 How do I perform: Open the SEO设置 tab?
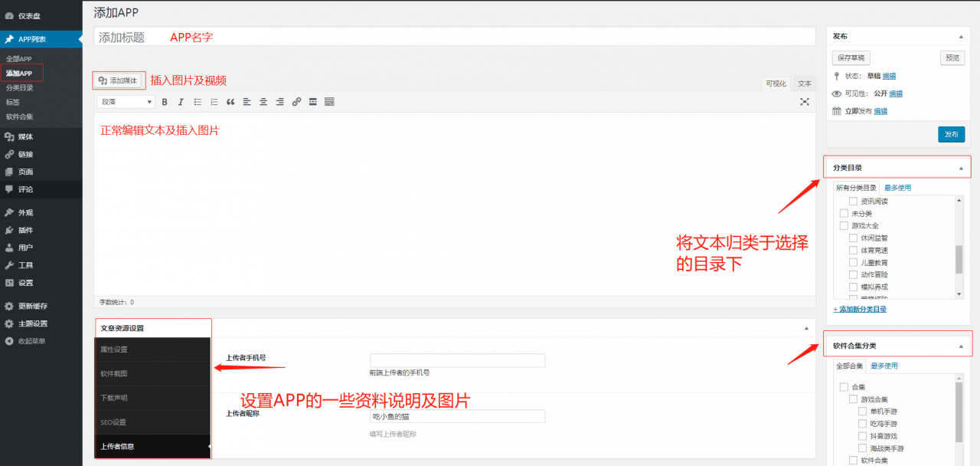152,422
